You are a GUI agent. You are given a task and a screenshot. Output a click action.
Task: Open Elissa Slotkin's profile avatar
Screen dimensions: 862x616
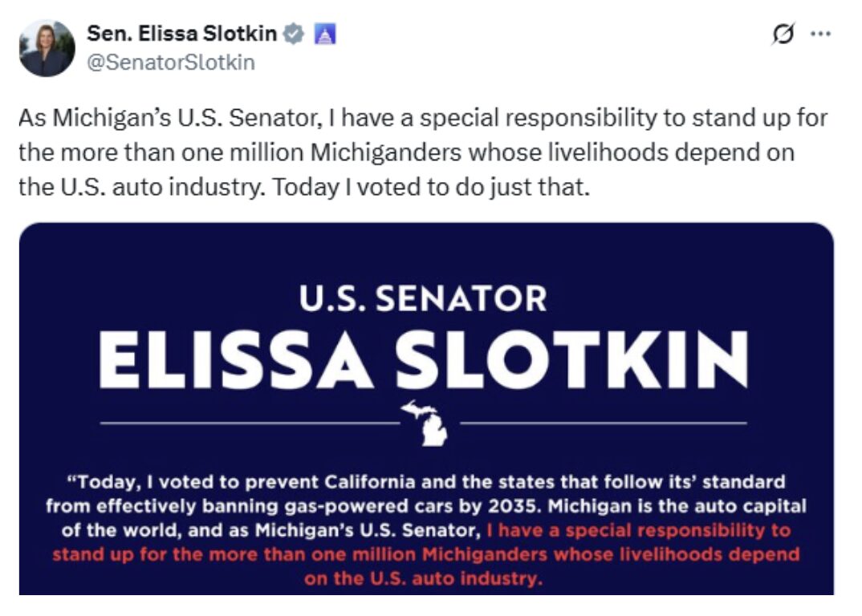(47, 48)
